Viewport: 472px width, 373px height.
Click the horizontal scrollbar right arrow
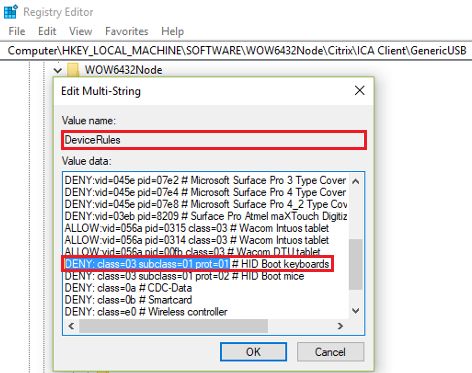click(x=340, y=326)
